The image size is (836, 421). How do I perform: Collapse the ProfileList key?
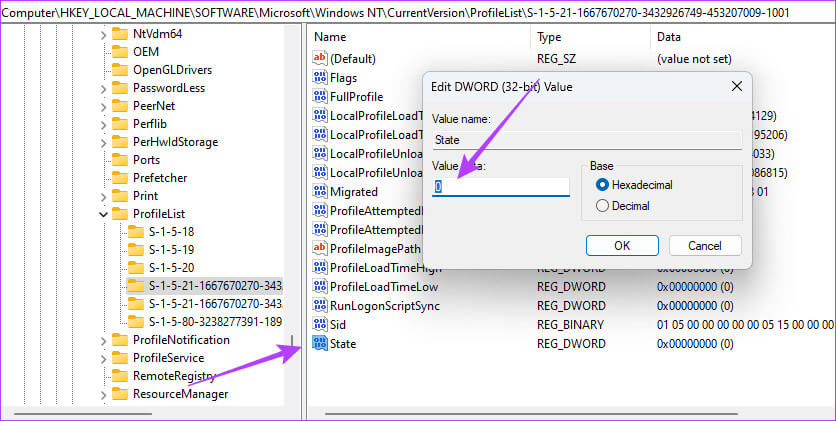[x=103, y=214]
